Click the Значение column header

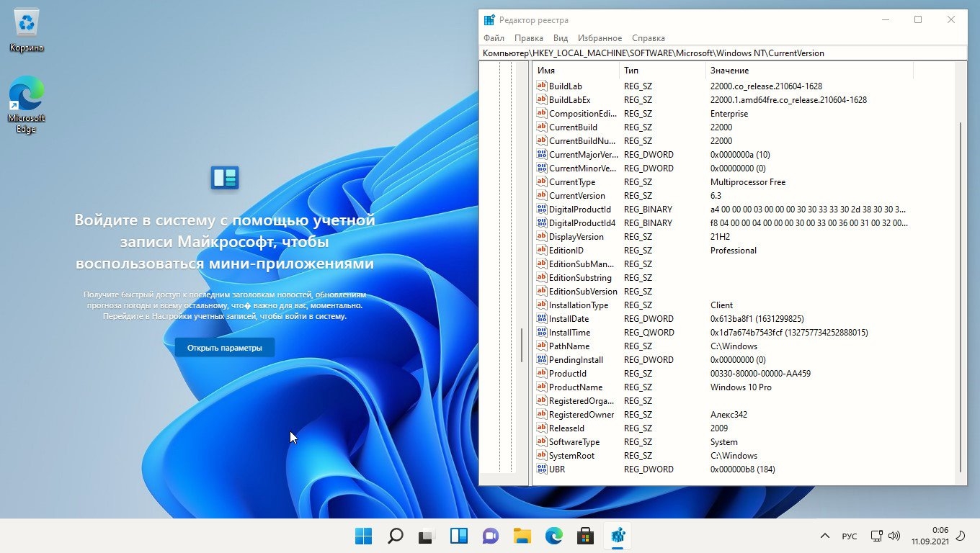(729, 71)
